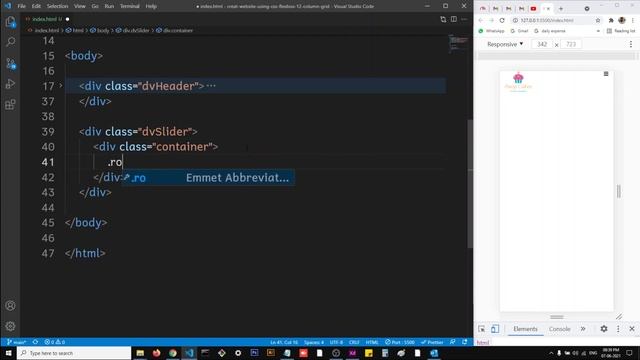Screen dimensions: 640x360
Task: Click the HTML language mode in status bar
Action: (372, 342)
